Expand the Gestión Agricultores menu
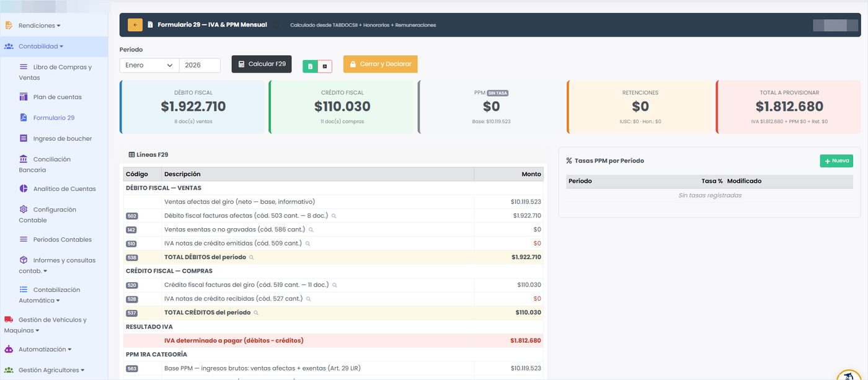The height and width of the screenshot is (380, 868). point(51,370)
